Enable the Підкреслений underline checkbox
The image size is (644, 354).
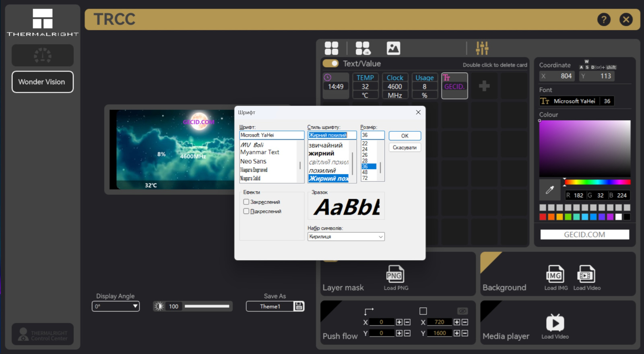[246, 211]
